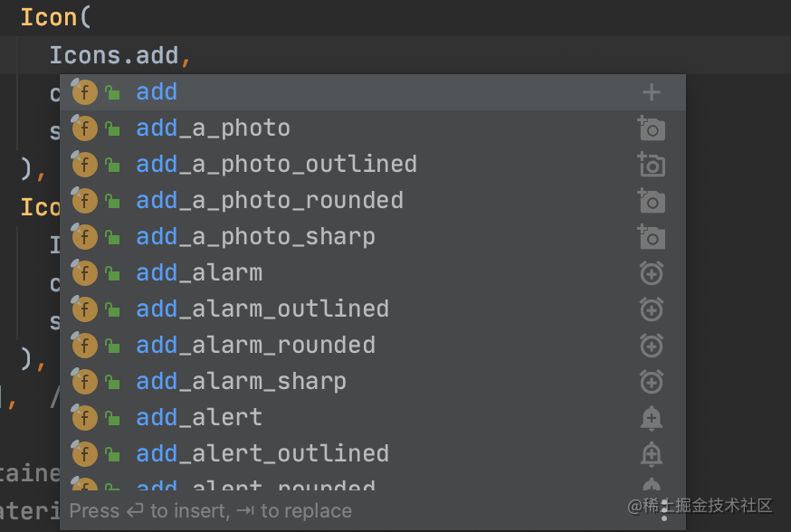791x532 pixels.
Task: Place the cursor after Icons.add in the editor
Action: 180,55
